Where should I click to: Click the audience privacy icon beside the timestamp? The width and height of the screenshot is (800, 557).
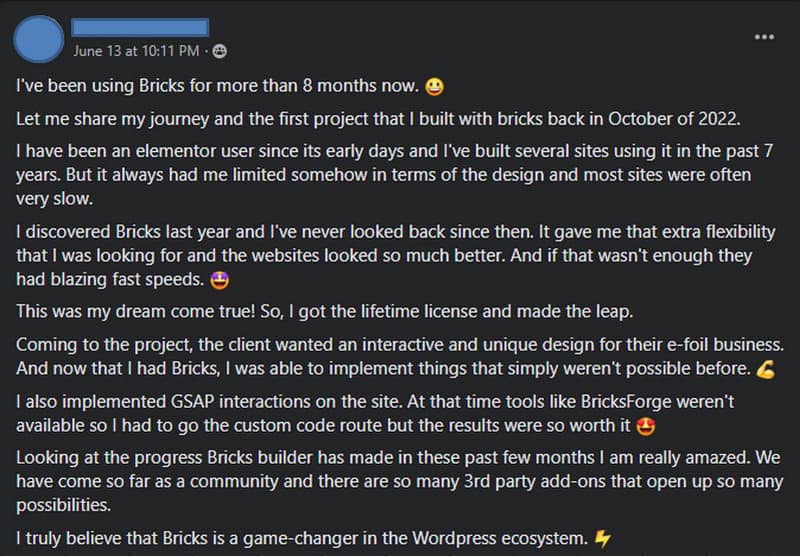219,51
